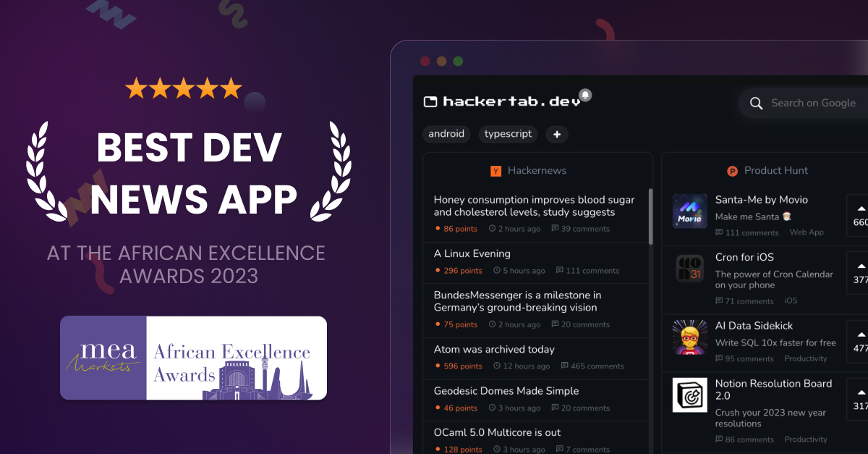Click the hackertab.dev logo
The height and width of the screenshot is (454, 868).
coord(502,101)
